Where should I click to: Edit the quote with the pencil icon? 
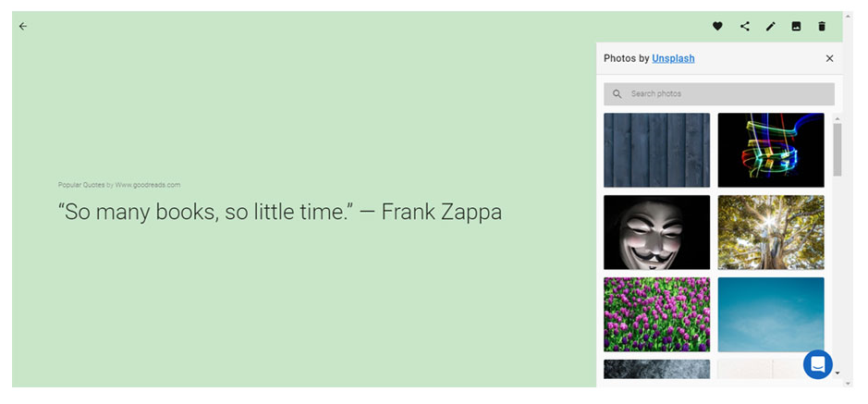771,26
